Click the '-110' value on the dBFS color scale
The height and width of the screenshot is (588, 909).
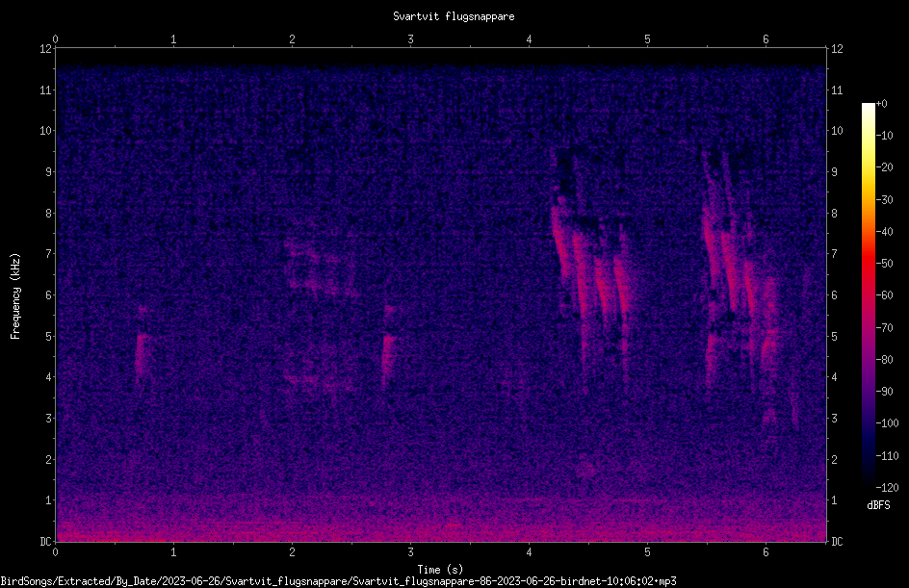tap(887, 456)
